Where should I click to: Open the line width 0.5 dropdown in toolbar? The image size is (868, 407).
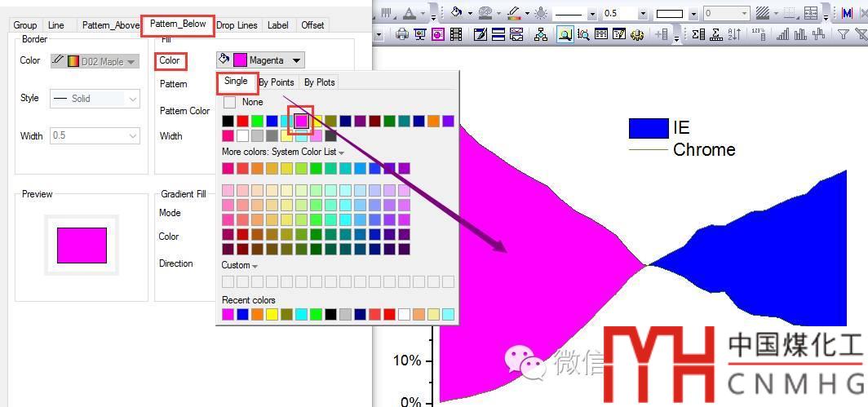[643, 14]
